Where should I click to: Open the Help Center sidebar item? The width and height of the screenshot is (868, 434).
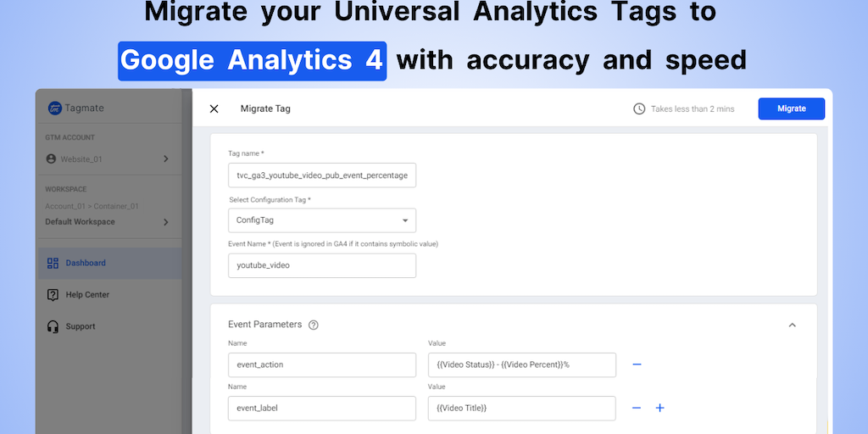point(86,295)
